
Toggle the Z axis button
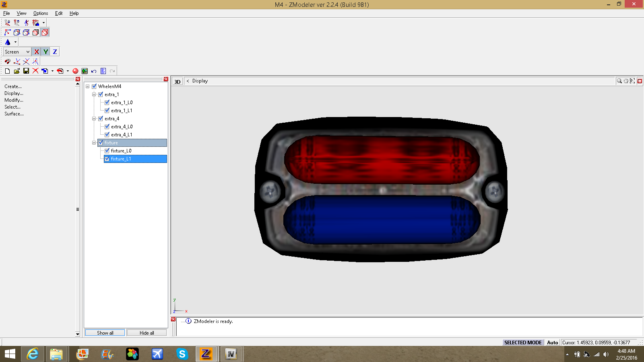point(55,52)
